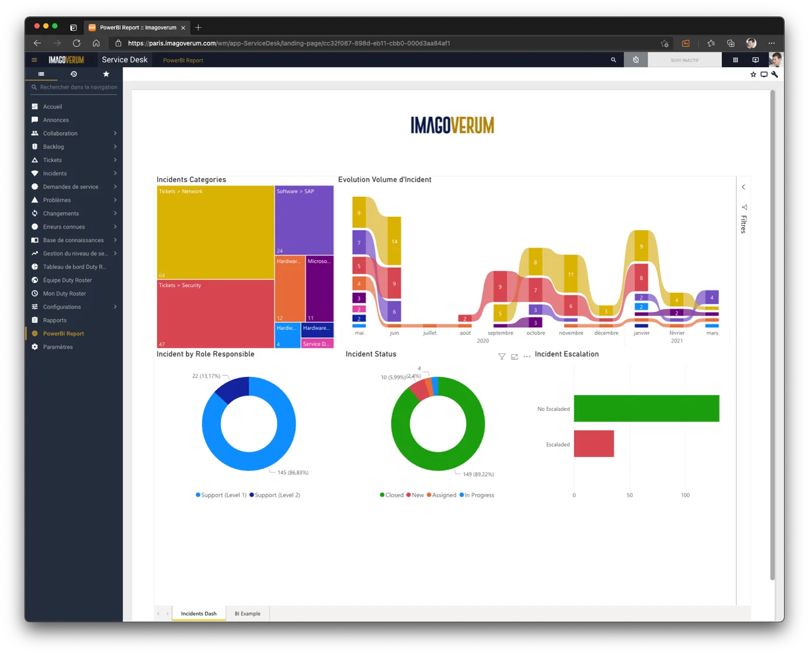The width and height of the screenshot is (812, 657).
Task: Select the BI Example report tab
Action: (248, 614)
